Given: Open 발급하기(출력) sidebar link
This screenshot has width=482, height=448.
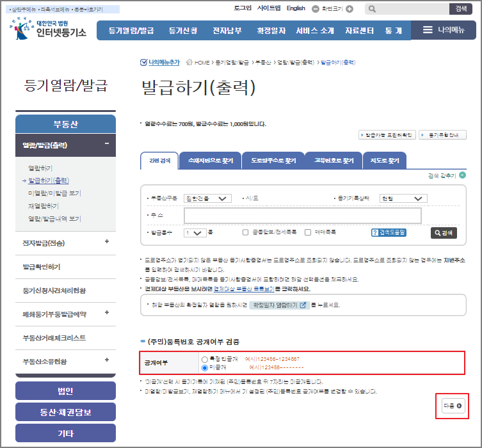Looking at the screenshot, I should point(49,180).
